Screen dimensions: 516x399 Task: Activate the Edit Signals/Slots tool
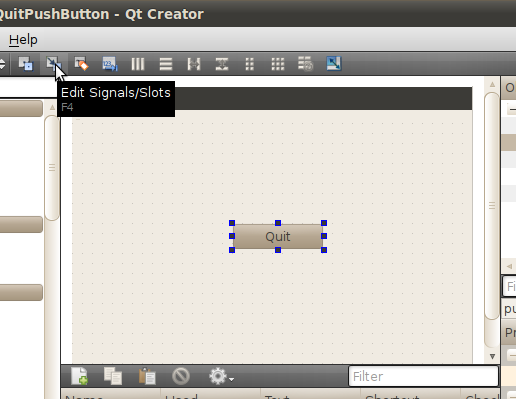pyautogui.click(x=53, y=64)
